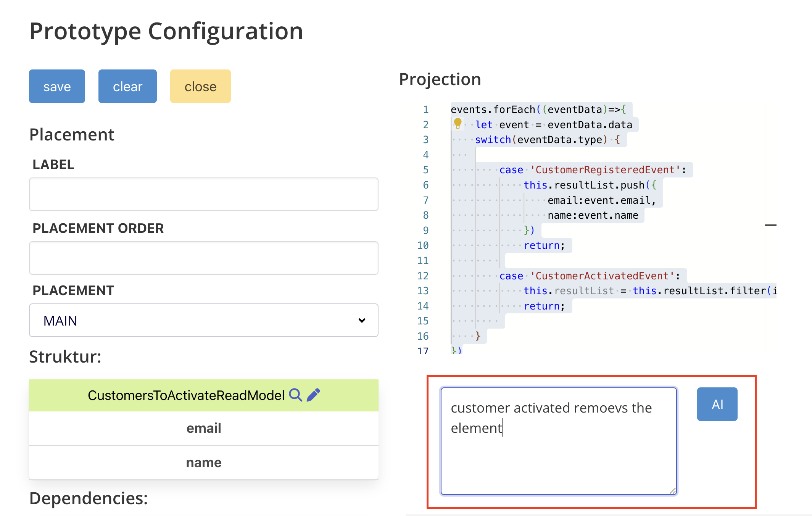This screenshot has height=516, width=812.
Task: Click the magnifier icon next to CustomersToActivateReadModel
Action: coord(295,395)
